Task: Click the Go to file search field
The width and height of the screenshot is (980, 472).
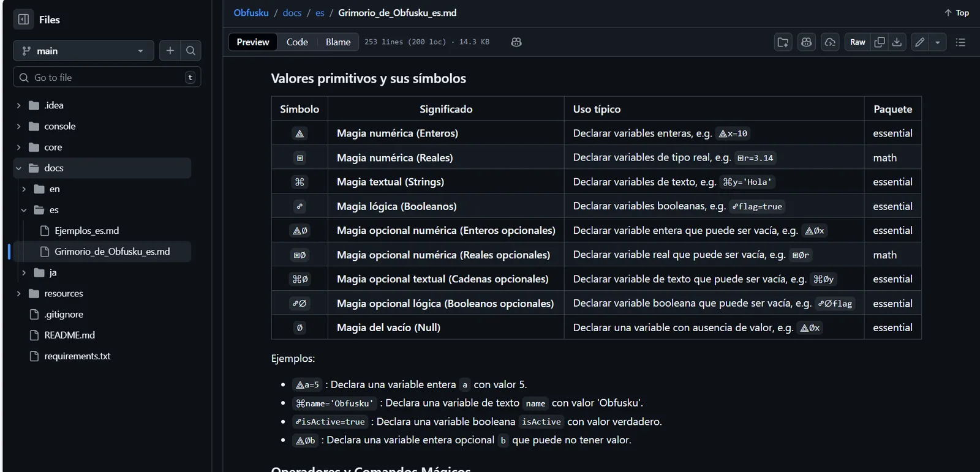Action: [107, 77]
